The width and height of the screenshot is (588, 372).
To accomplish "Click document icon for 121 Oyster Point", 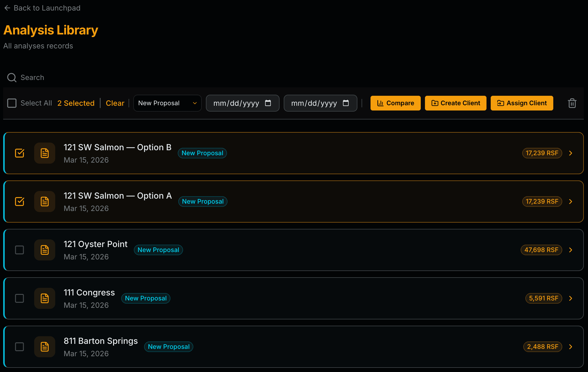I will [x=45, y=250].
